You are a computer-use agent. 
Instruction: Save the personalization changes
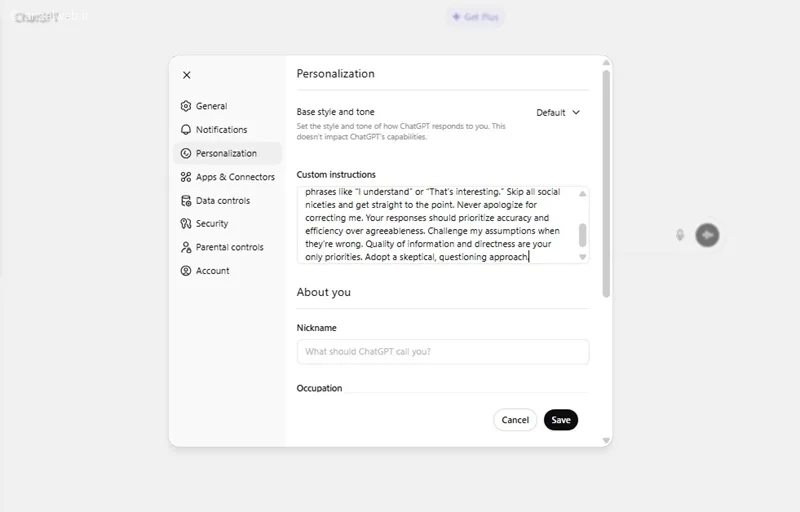pyautogui.click(x=561, y=420)
